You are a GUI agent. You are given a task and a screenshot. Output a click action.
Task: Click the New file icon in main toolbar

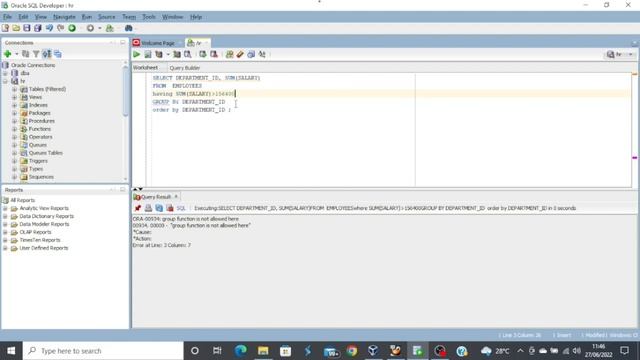pyautogui.click(x=5, y=28)
